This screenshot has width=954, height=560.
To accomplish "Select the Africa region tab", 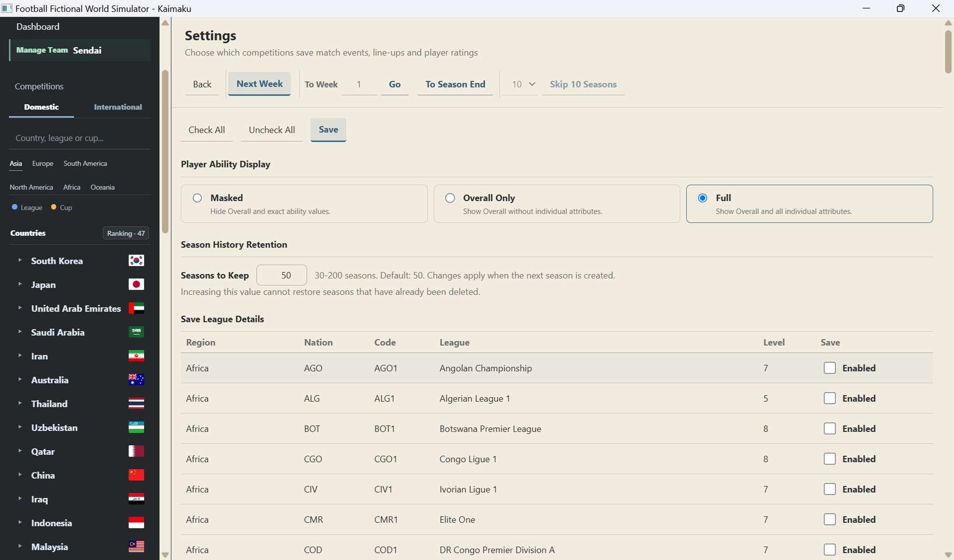I will point(72,187).
